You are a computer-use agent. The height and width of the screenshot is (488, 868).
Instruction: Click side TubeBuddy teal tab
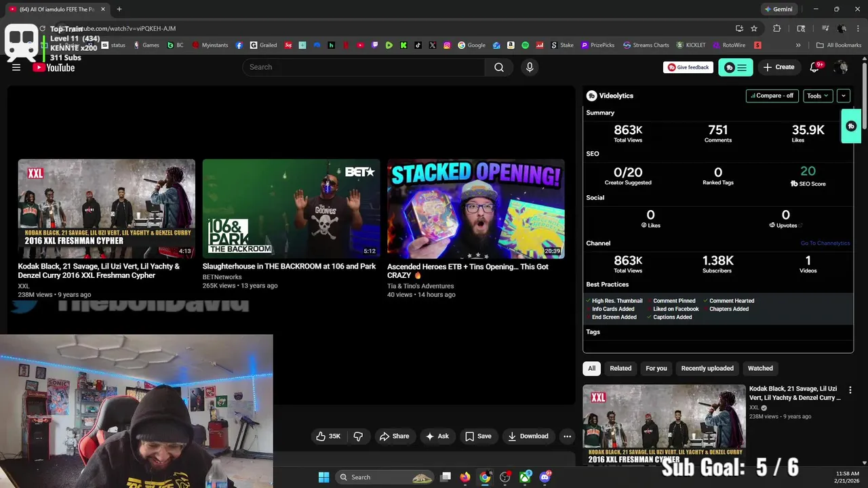point(851,126)
